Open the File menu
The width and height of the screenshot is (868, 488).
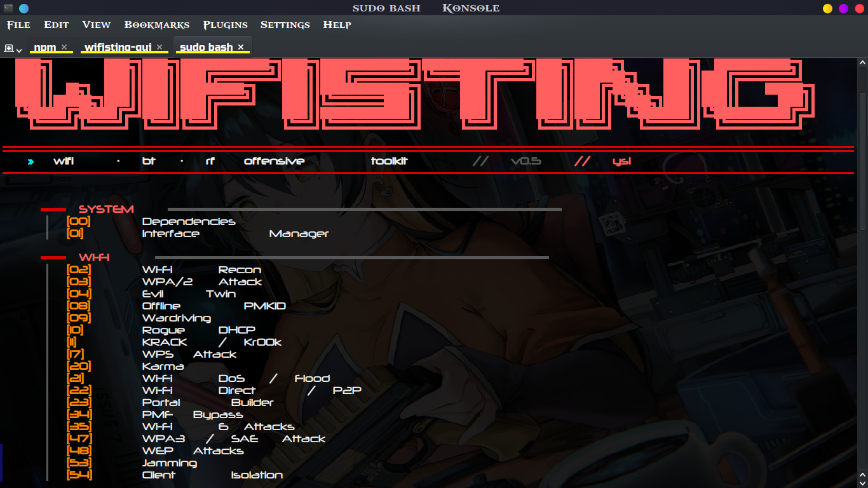coord(18,25)
